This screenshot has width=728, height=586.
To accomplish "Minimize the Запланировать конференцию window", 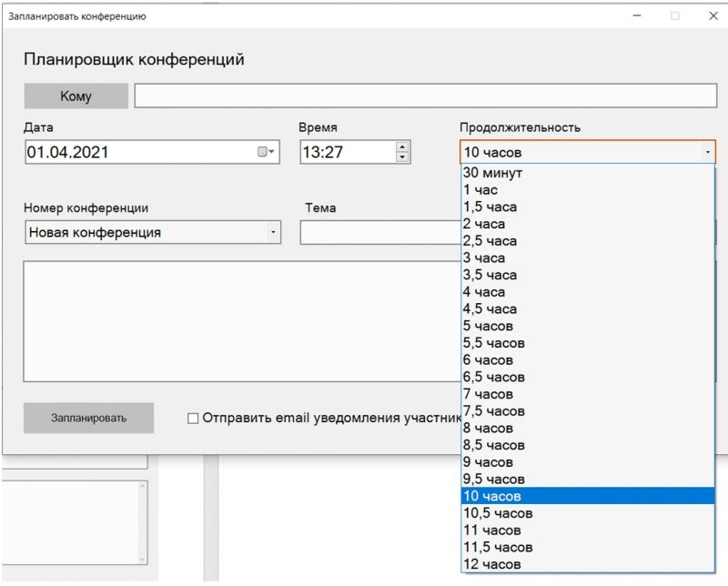I will (637, 15).
